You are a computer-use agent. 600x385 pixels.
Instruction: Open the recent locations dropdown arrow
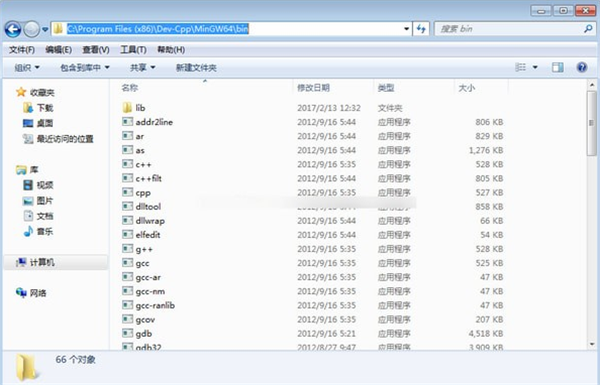coord(45,29)
